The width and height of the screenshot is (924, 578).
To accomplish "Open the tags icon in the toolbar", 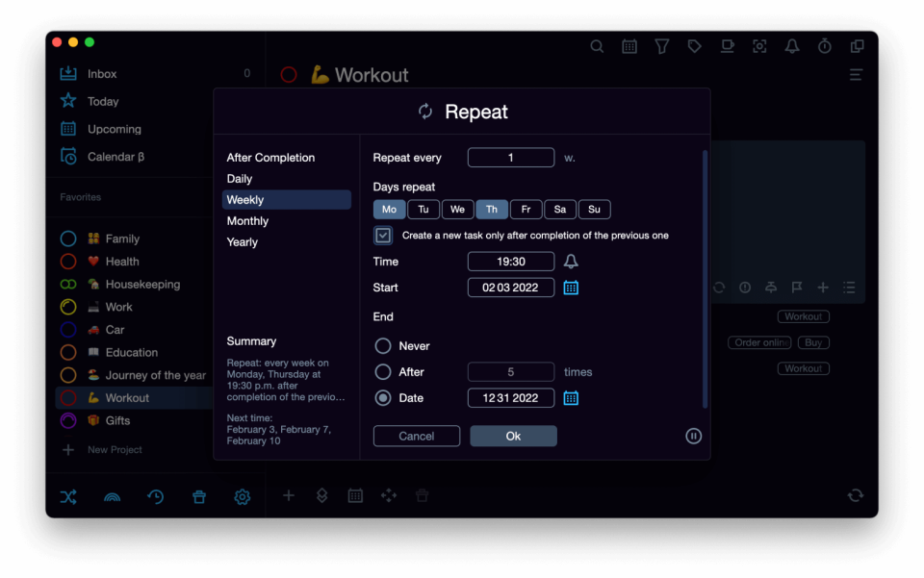I will tap(694, 45).
